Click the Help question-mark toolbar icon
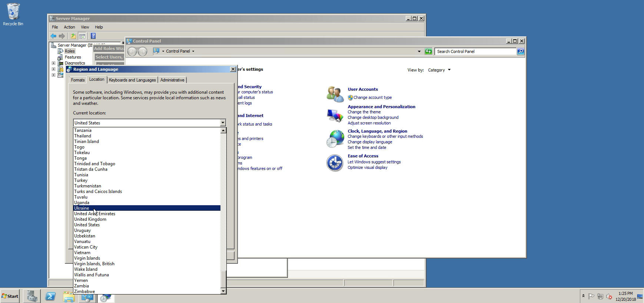The width and height of the screenshot is (644, 303). [93, 36]
